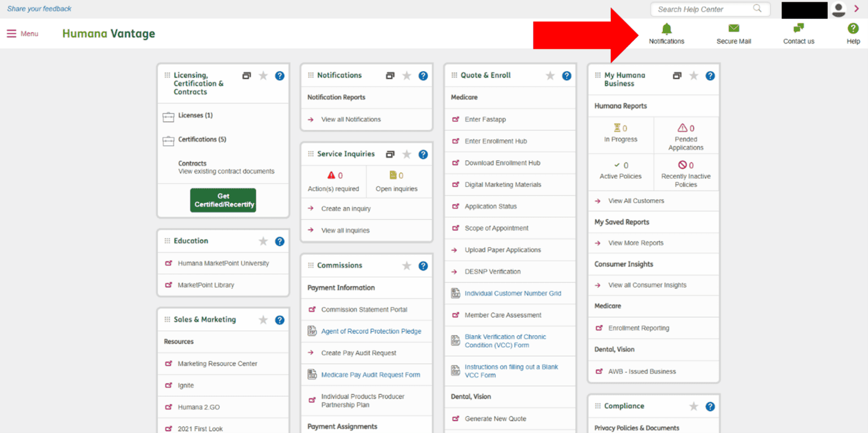
Task: Open the Notifications bell icon
Action: coord(667,28)
